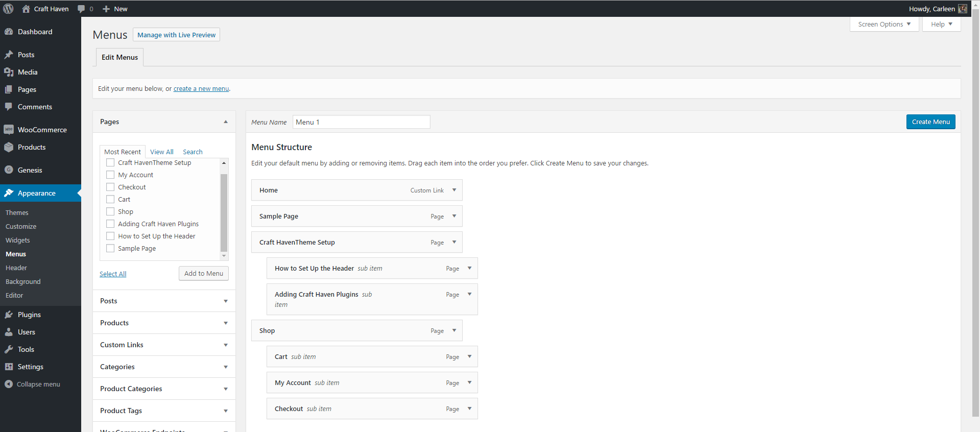This screenshot has width=980, height=432.
Task: Click the Users person icon
Action: 9,332
